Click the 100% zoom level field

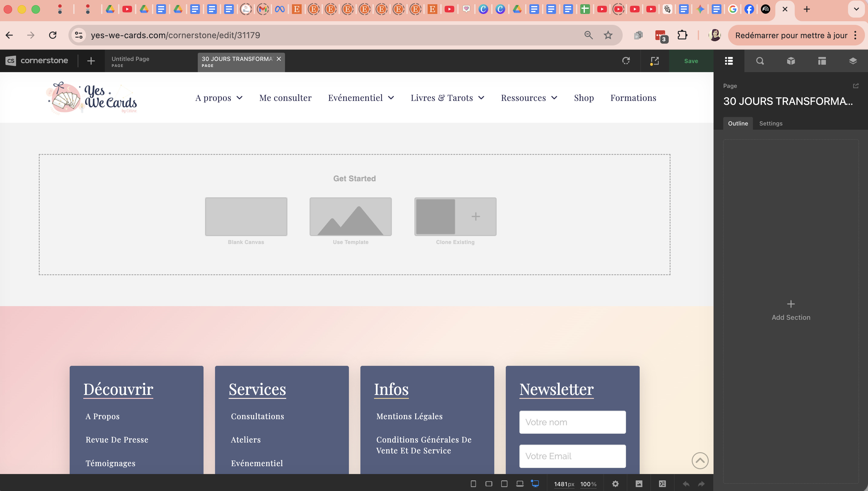(x=588, y=484)
